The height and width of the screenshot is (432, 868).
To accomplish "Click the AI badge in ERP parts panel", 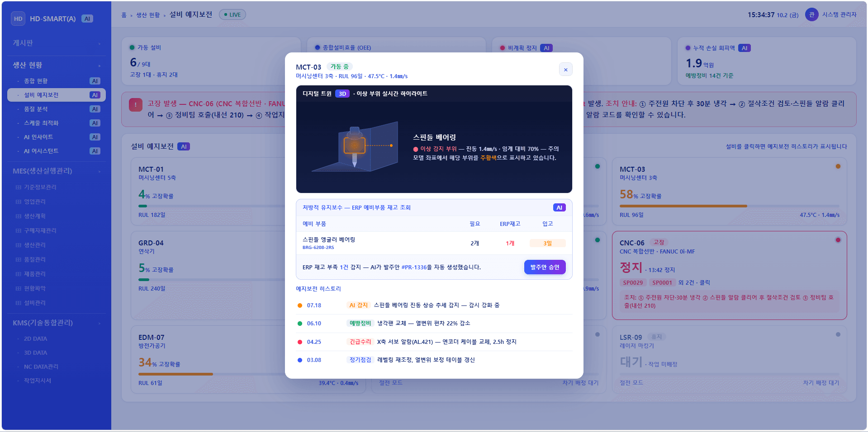I will [560, 207].
